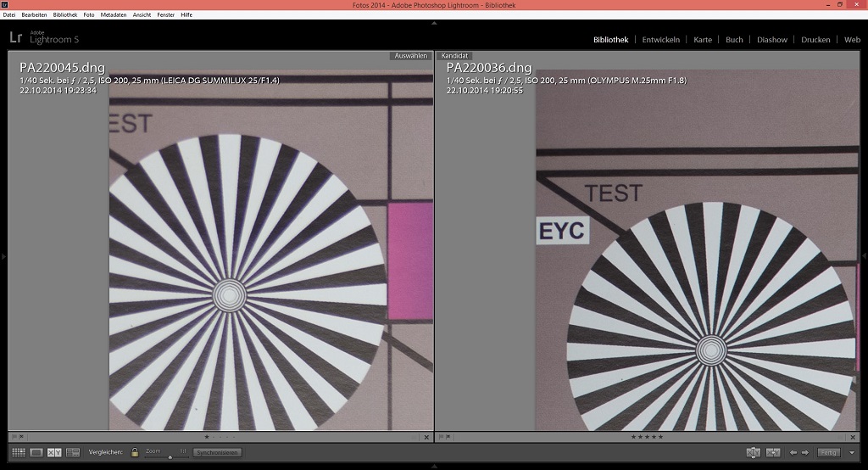Image resolution: width=868 pixels, height=470 pixels.
Task: Toggle the zoom link lock icon
Action: tap(135, 453)
